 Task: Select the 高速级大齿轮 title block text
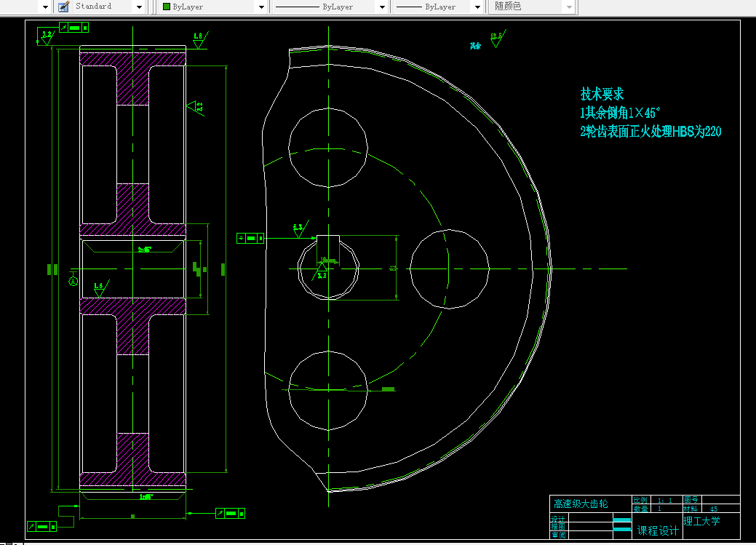pos(581,504)
